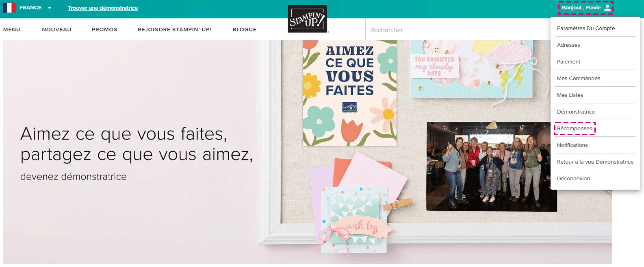Screen dimensions: 644x267
Task: Go to the PROMOS section
Action: 104,29
